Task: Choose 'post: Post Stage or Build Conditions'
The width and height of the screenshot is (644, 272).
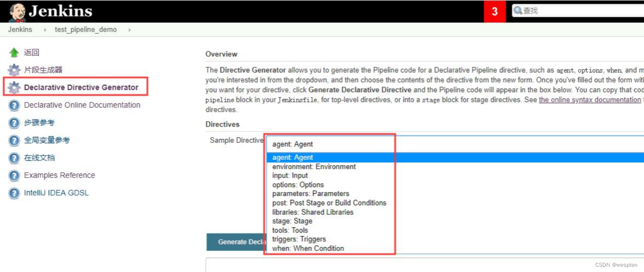Action: [329, 203]
